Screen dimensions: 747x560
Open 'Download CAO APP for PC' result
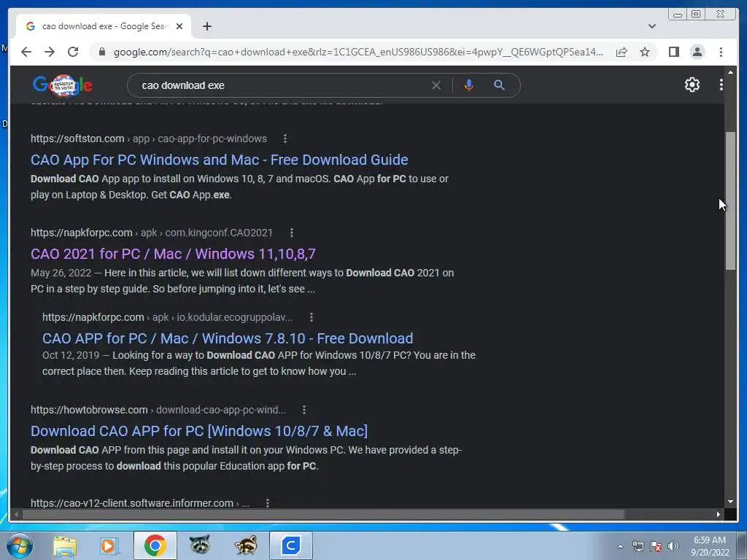point(198,431)
